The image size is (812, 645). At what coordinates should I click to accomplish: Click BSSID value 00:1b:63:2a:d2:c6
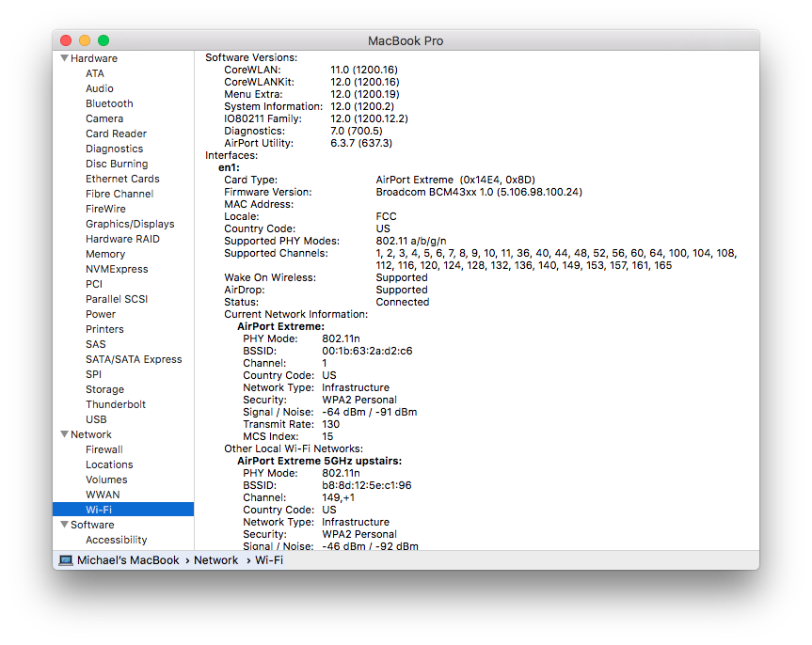click(x=367, y=351)
